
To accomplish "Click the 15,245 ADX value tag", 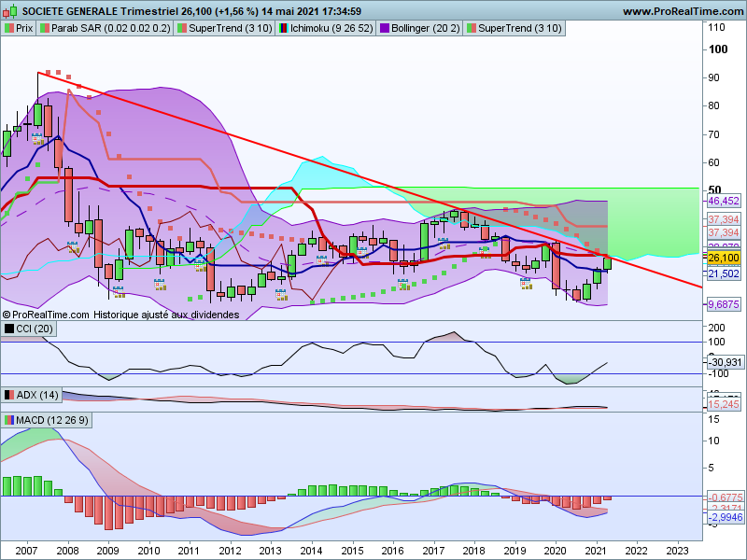I will [723, 404].
